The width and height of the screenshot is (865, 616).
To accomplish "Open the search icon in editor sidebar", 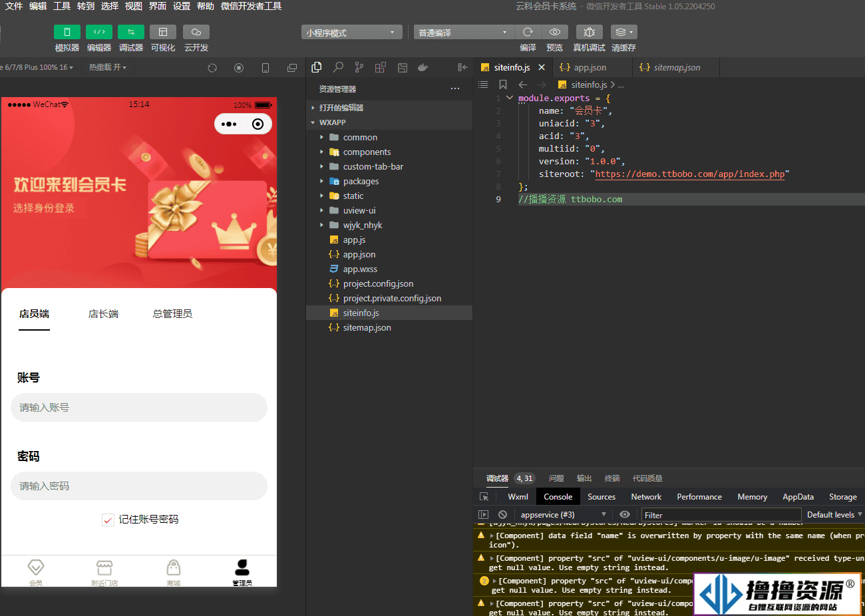I will (x=338, y=67).
